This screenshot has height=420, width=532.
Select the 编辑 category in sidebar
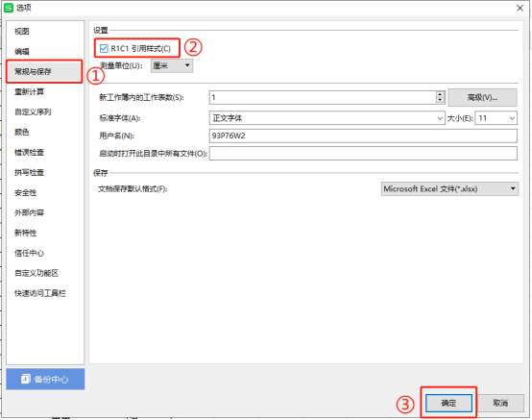coord(22,52)
